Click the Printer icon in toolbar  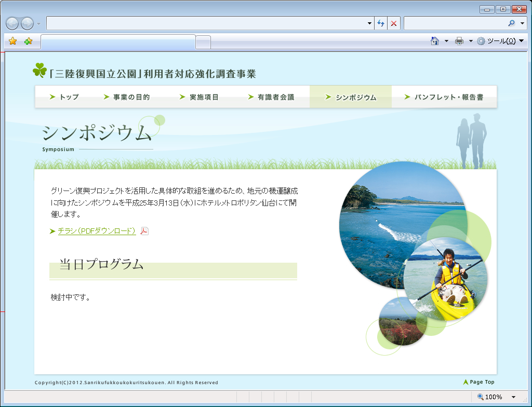pyautogui.click(x=459, y=41)
